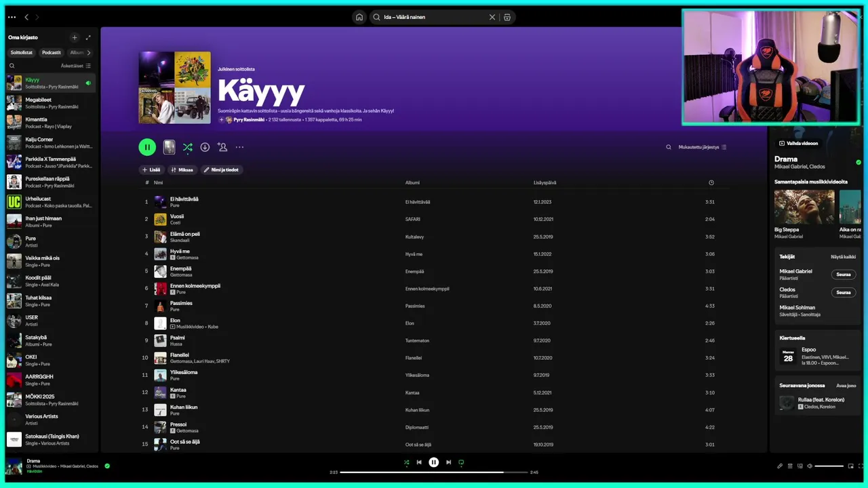Seek within the song progress bar
The image size is (868, 488).
434,472
